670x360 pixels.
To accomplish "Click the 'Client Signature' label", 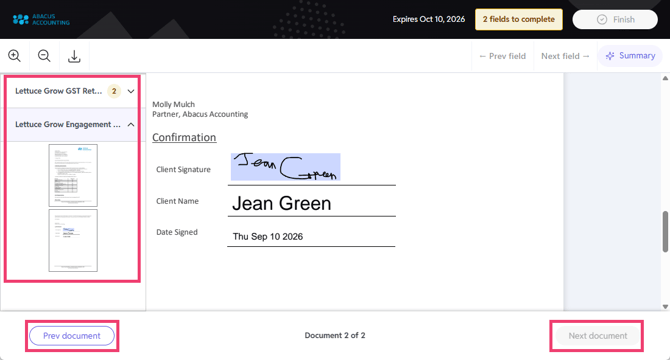I will [183, 169].
